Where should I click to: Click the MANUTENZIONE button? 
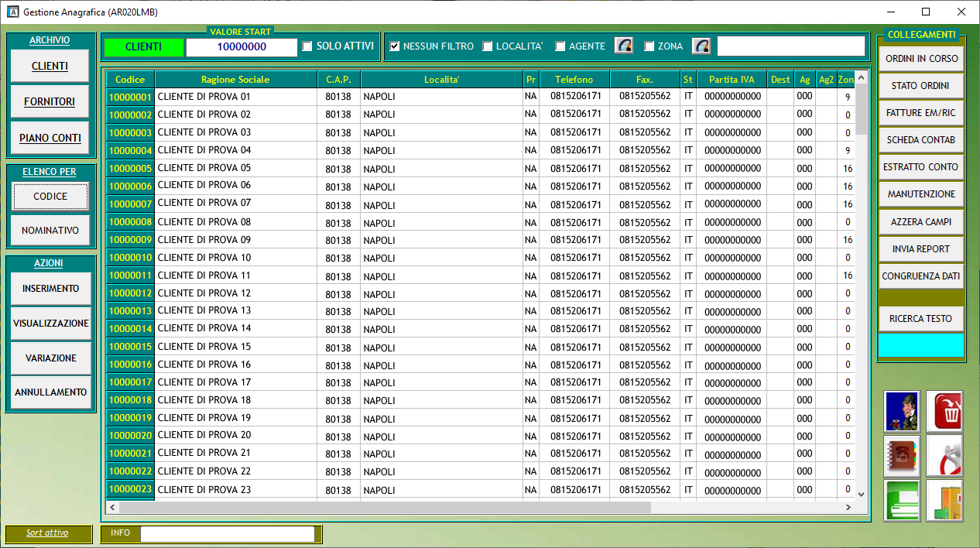pos(921,194)
